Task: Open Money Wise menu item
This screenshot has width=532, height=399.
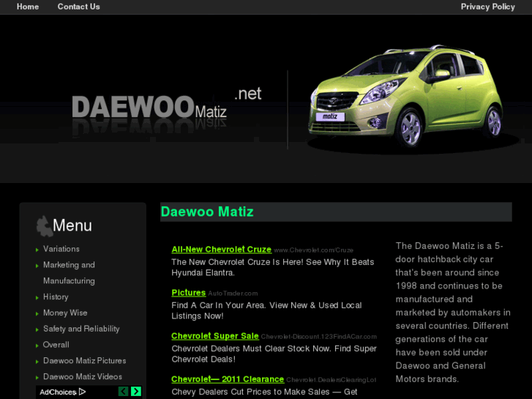Action: tap(65, 313)
